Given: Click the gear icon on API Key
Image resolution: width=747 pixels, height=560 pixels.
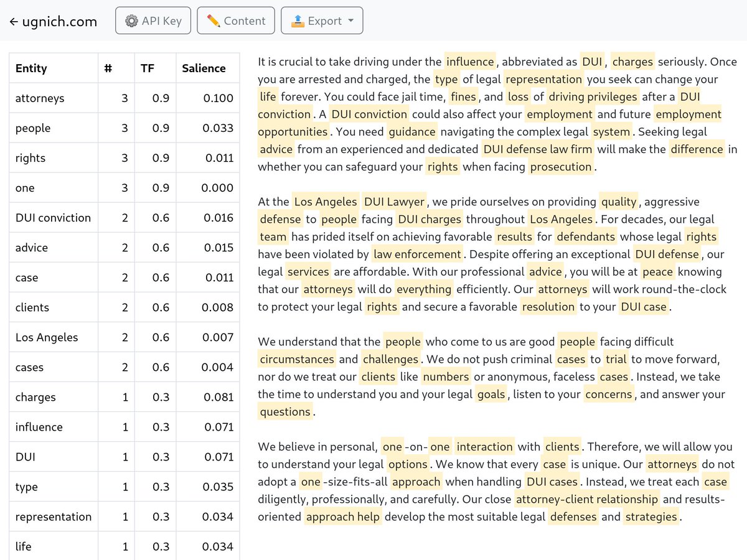Looking at the screenshot, I should 131,21.
